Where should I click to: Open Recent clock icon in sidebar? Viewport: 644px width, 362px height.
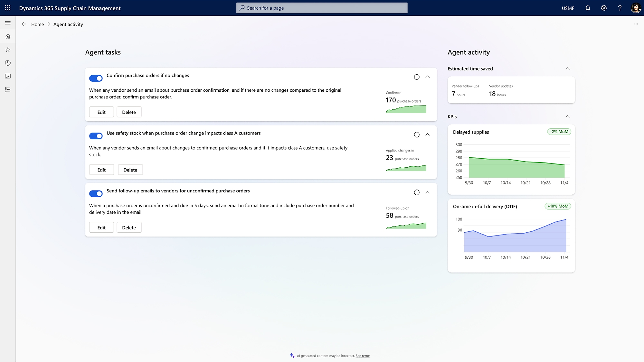[x=8, y=63]
